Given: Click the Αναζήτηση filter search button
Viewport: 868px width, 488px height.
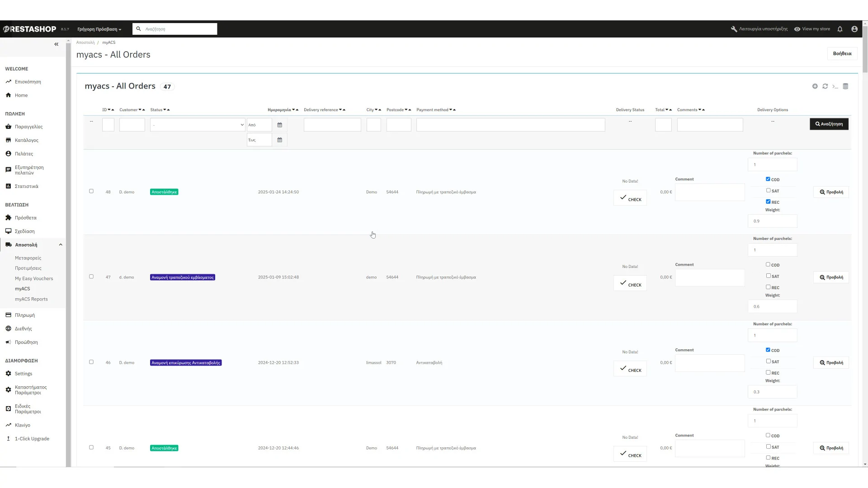Looking at the screenshot, I should click(829, 124).
